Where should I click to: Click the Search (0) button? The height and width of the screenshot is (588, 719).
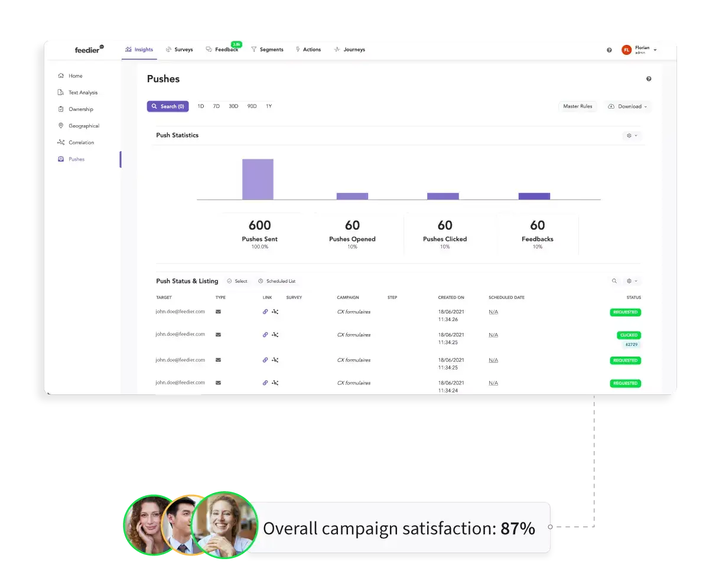(168, 106)
